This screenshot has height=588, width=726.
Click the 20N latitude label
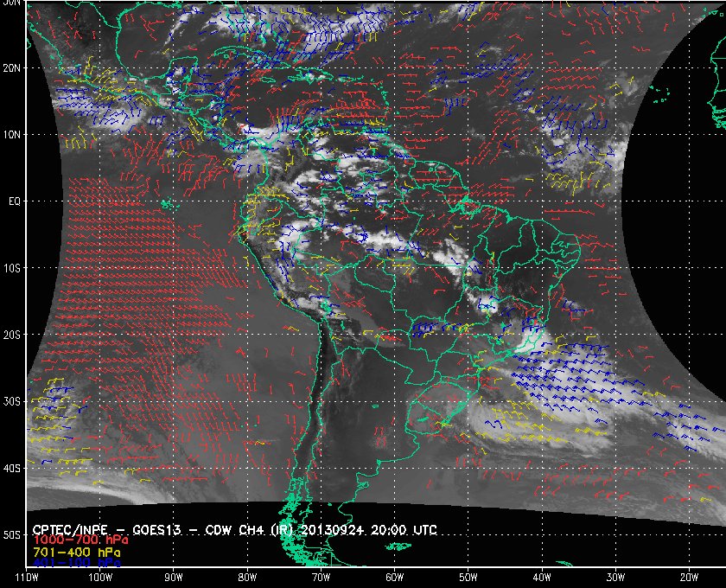coord(12,68)
